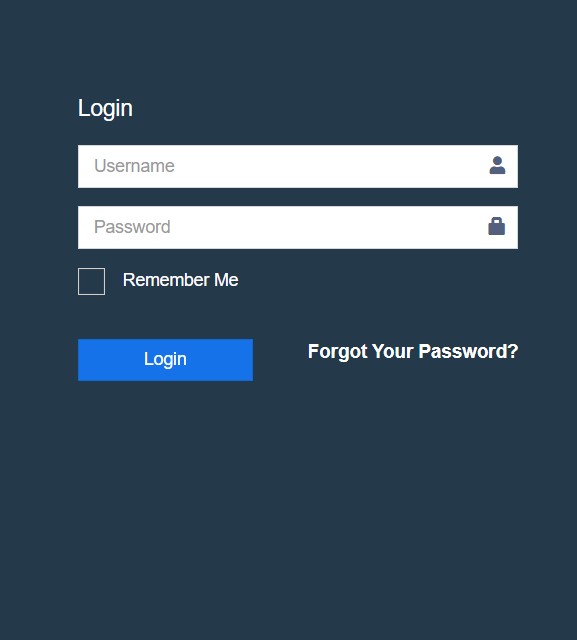Click the Username placeholder text

point(134,166)
